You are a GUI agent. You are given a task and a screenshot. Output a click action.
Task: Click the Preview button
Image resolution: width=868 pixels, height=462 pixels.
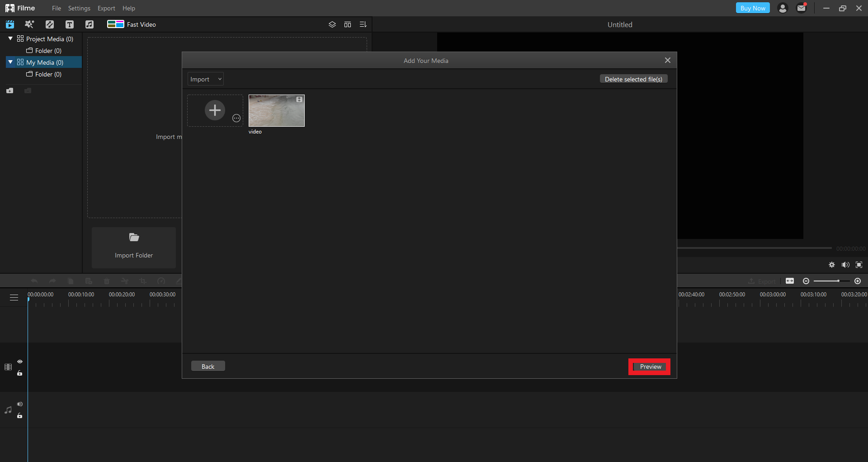point(650,367)
